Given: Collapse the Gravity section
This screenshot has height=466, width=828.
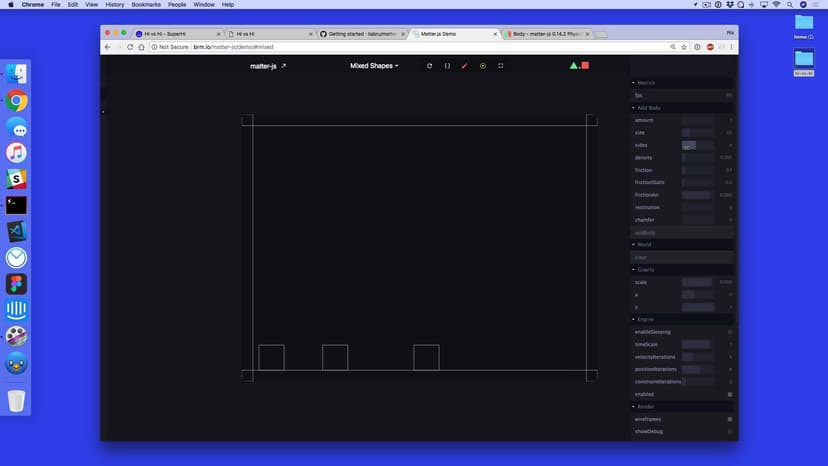Looking at the screenshot, I should 646,269.
